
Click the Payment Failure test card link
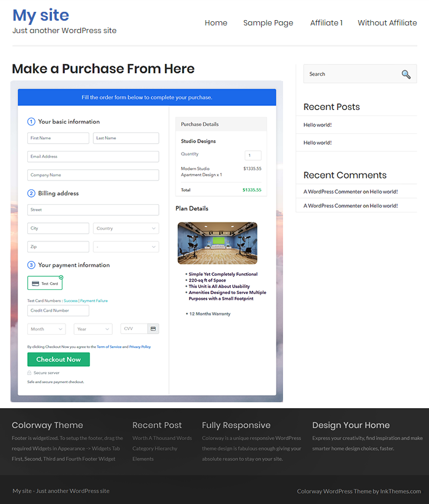(x=94, y=301)
